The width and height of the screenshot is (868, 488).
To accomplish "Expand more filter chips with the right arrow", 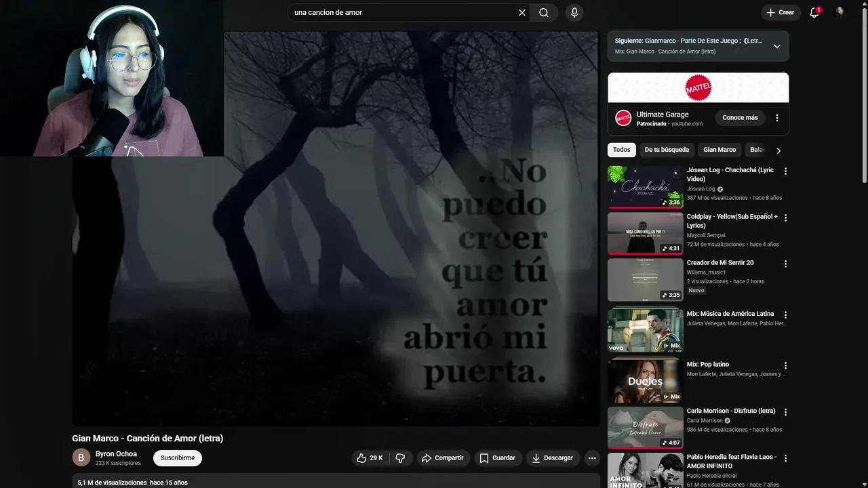I will click(x=778, y=150).
